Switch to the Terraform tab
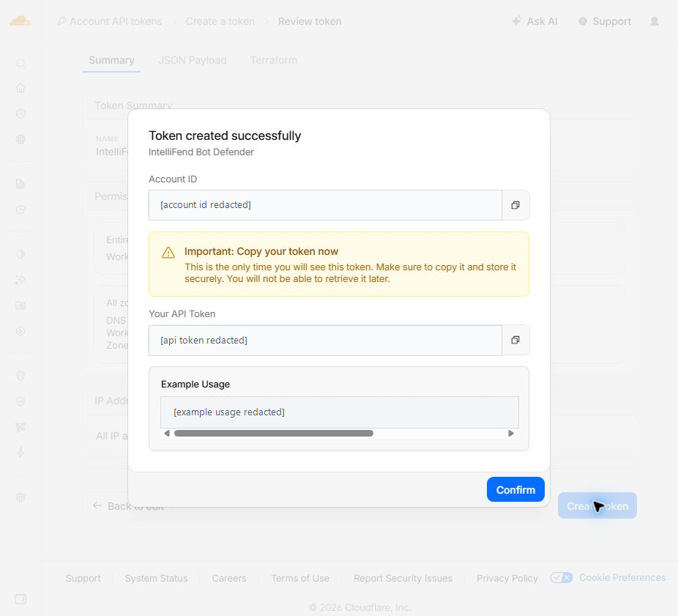 [x=274, y=60]
